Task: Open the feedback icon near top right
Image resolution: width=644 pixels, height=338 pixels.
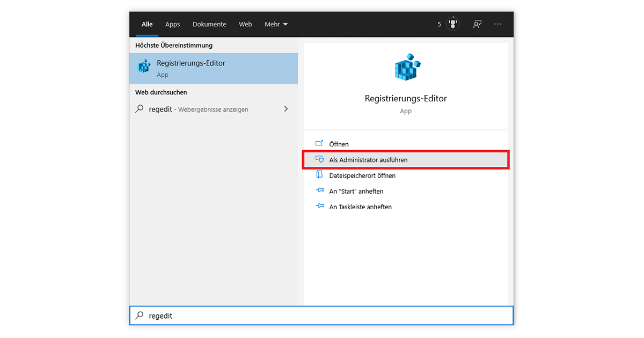Action: 477,24
